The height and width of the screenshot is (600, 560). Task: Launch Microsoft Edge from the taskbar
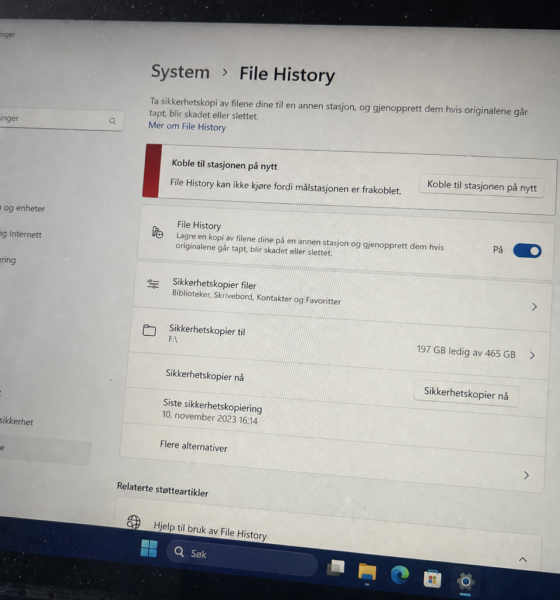[x=400, y=575]
